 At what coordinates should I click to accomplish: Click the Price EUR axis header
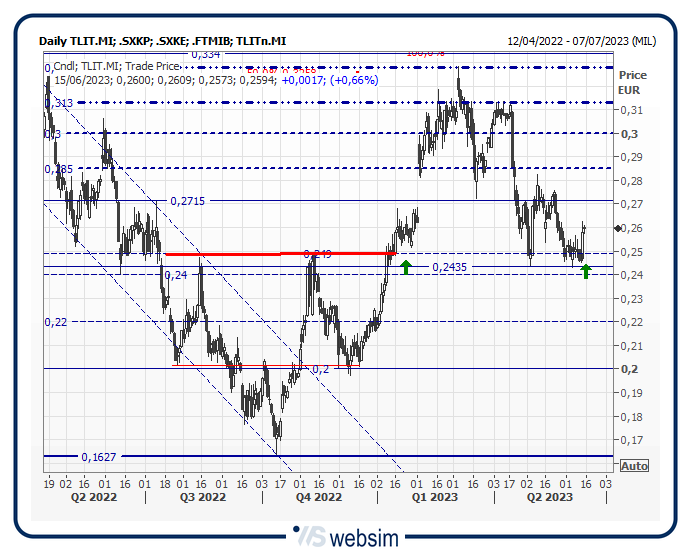[632, 82]
